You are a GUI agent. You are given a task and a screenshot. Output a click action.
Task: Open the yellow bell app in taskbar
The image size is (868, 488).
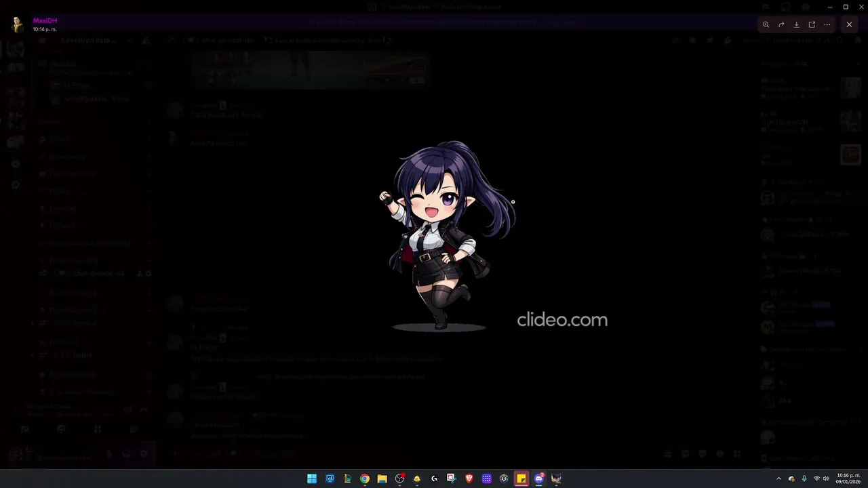pyautogui.click(x=417, y=479)
